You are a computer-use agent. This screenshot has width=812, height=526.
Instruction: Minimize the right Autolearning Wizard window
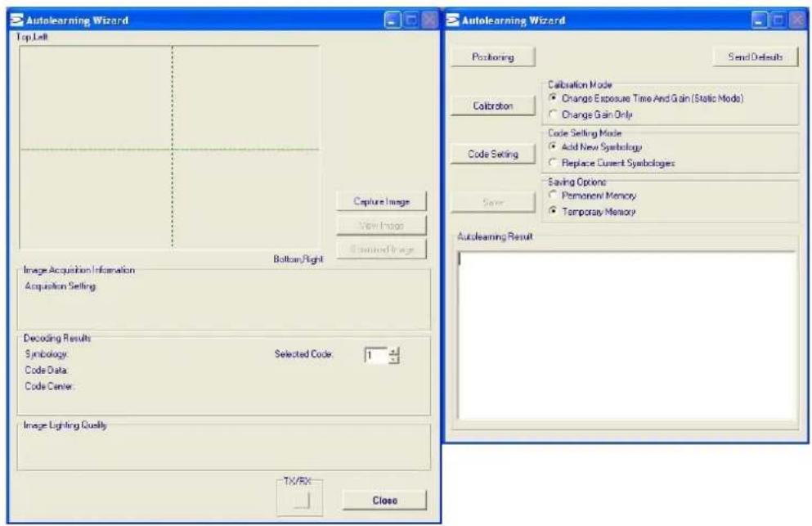[759, 20]
